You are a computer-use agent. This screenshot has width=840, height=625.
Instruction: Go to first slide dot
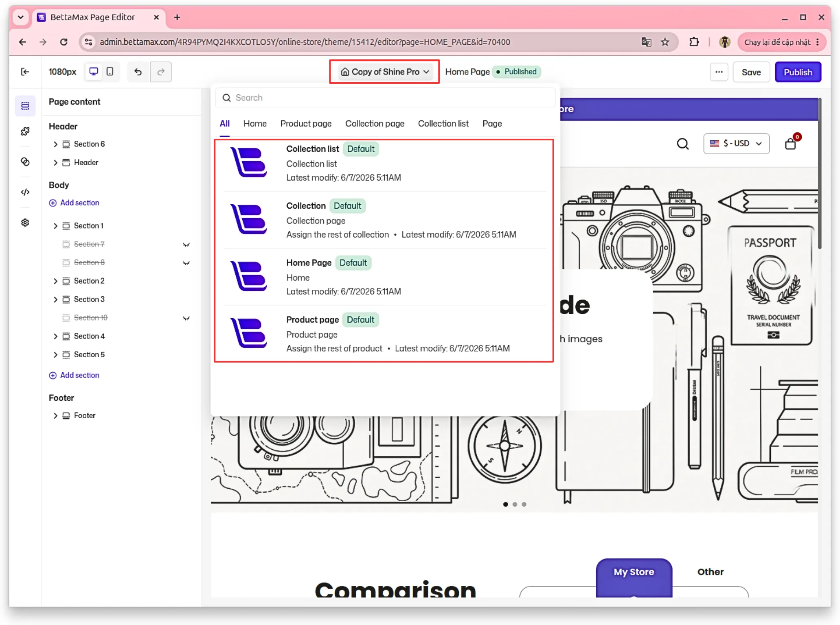[505, 505]
